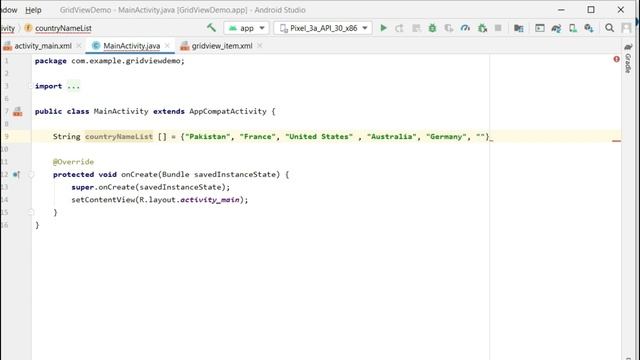Place cursor in the empty "" string
640x360 pixels.
480,137
